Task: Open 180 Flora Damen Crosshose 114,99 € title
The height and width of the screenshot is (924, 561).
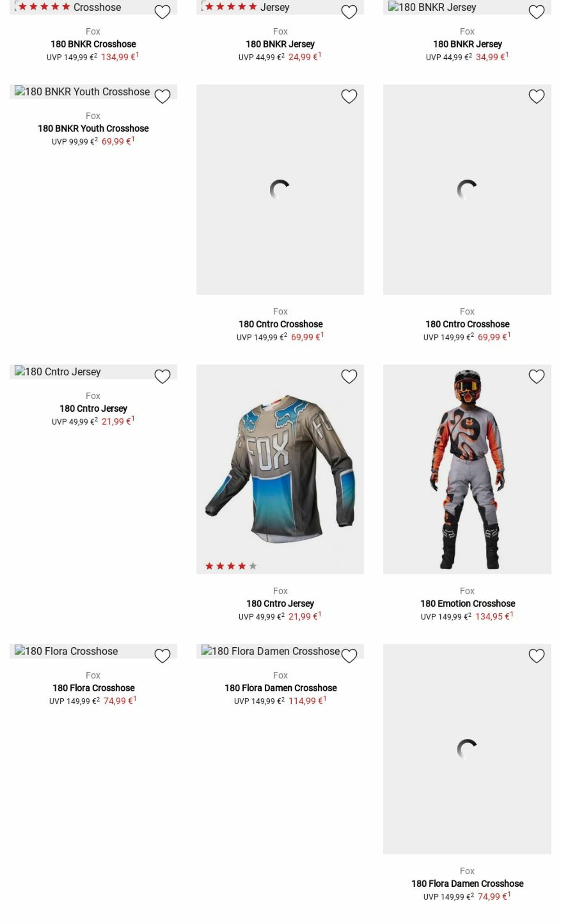Action: 280,688
